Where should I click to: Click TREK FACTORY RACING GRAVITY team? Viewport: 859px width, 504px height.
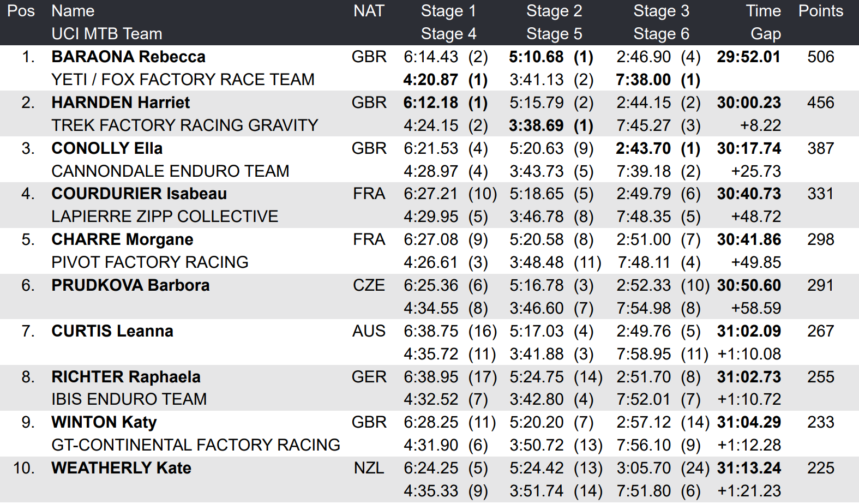point(184,125)
